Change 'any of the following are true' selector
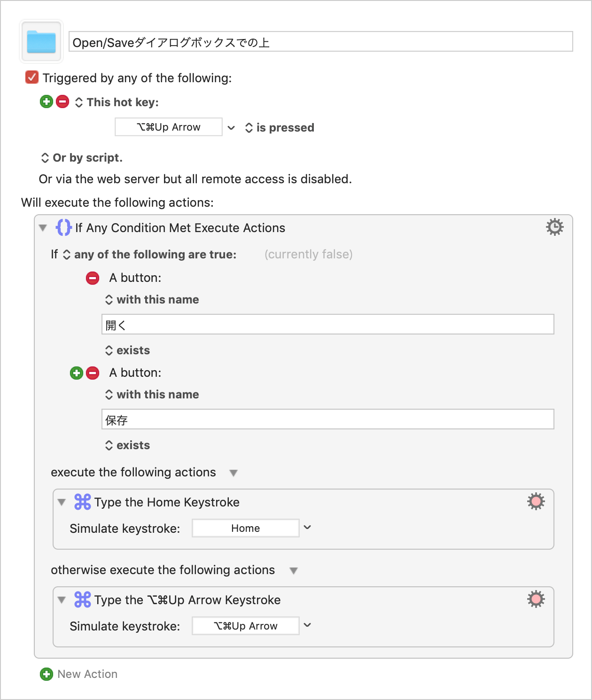Viewport: 592px width, 700px height. 150,255
